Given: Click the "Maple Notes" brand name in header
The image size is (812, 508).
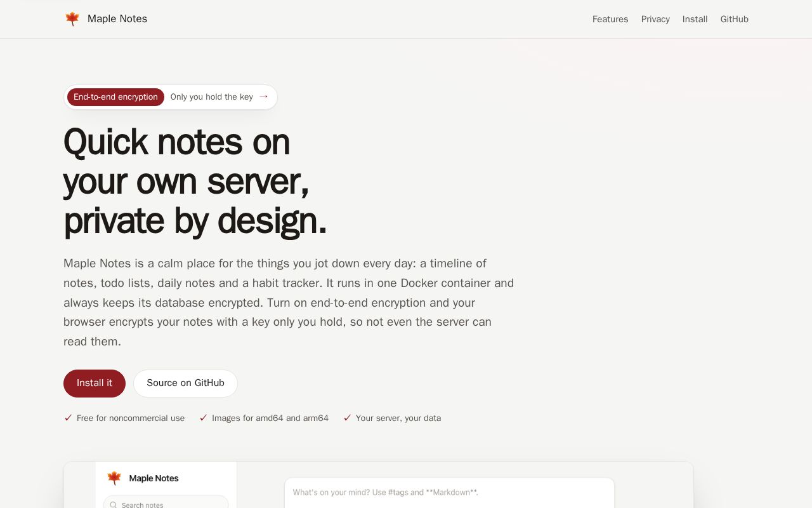Looking at the screenshot, I should point(117,19).
